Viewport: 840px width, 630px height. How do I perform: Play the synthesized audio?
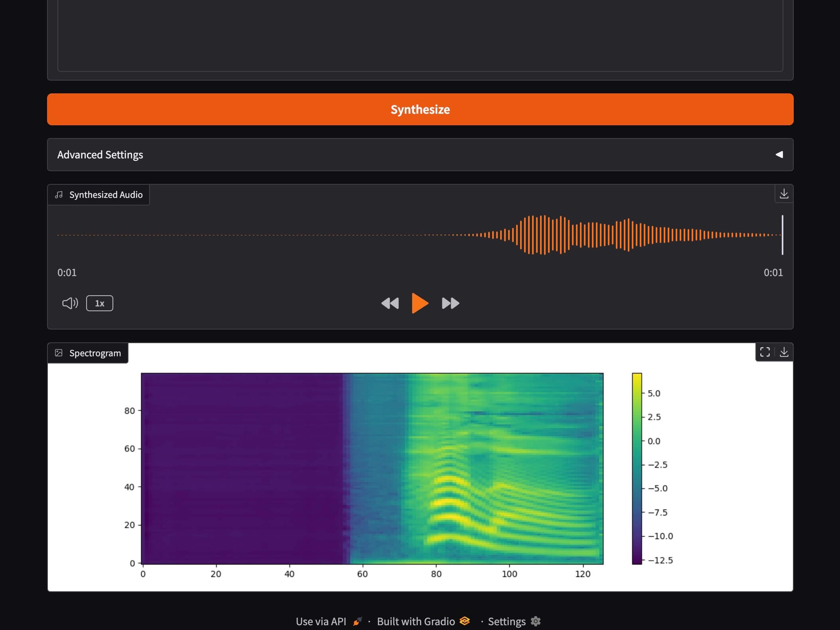click(x=420, y=303)
